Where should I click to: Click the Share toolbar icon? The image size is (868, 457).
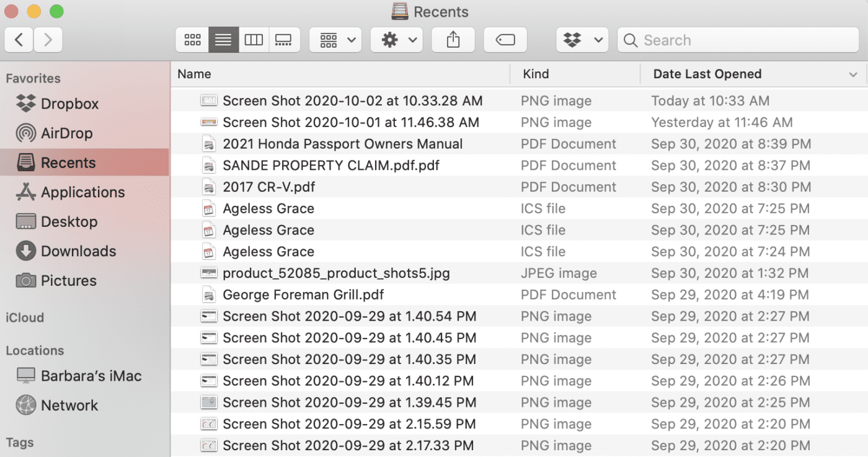[x=453, y=40]
